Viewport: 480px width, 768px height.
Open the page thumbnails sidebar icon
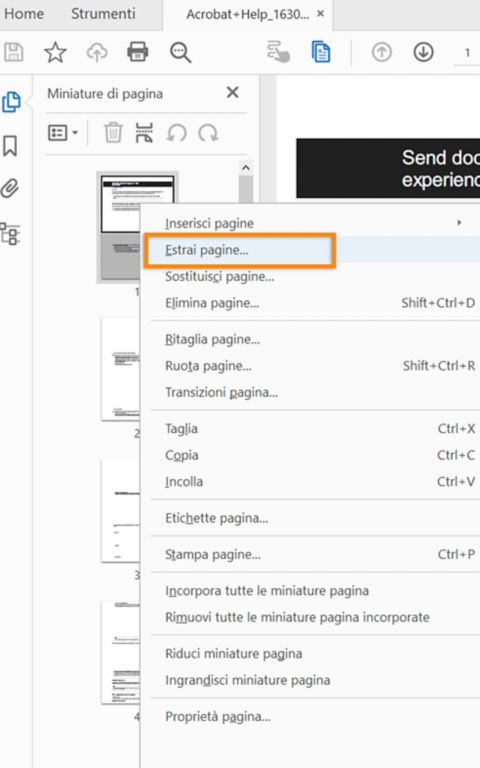coord(11,102)
